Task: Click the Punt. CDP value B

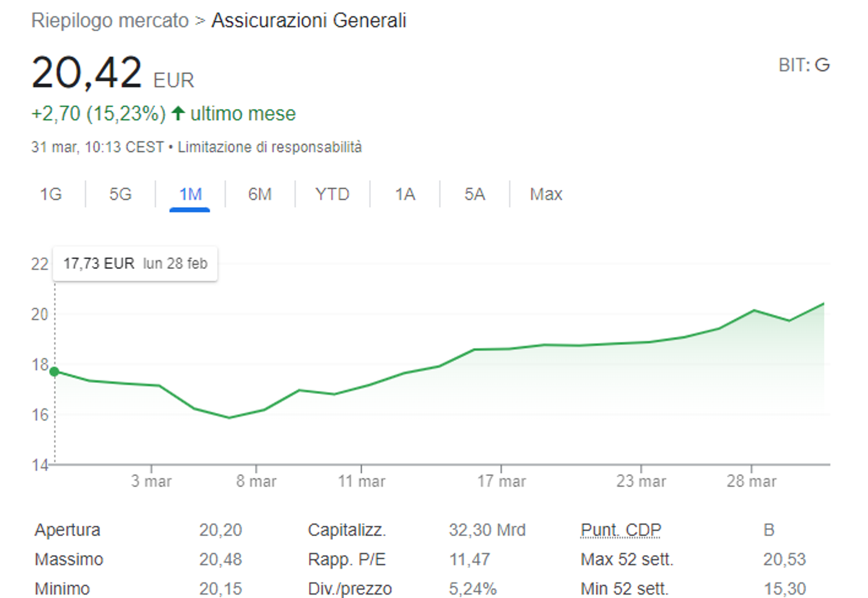Action: 769,530
